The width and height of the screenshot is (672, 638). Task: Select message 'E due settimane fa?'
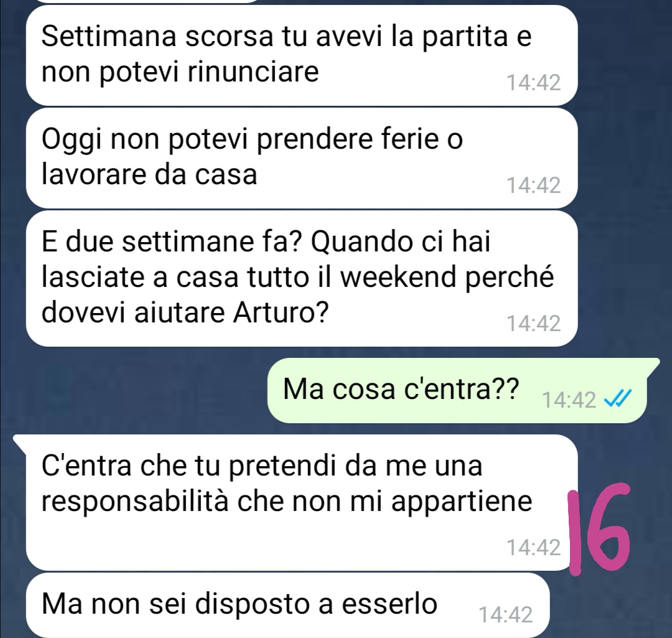click(302, 278)
